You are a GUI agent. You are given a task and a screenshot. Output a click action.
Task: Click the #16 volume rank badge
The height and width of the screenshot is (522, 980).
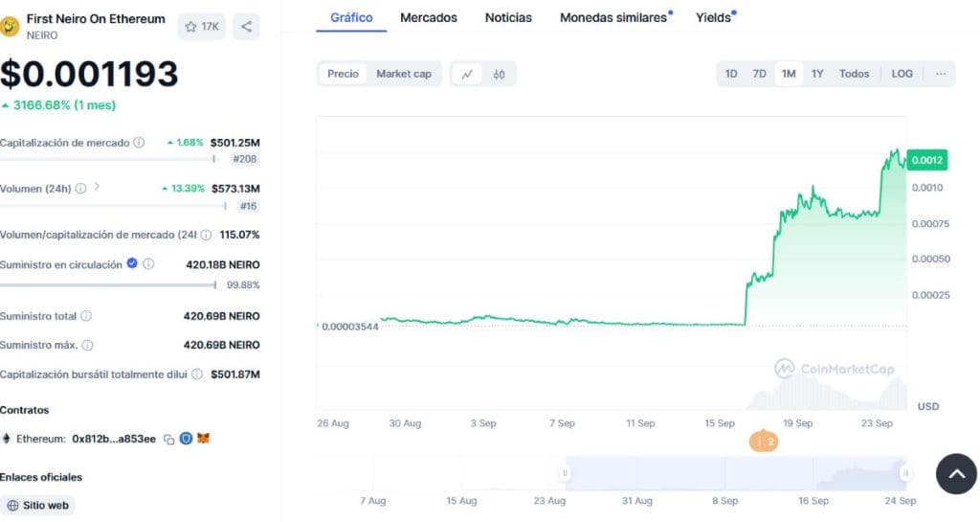[x=248, y=206]
